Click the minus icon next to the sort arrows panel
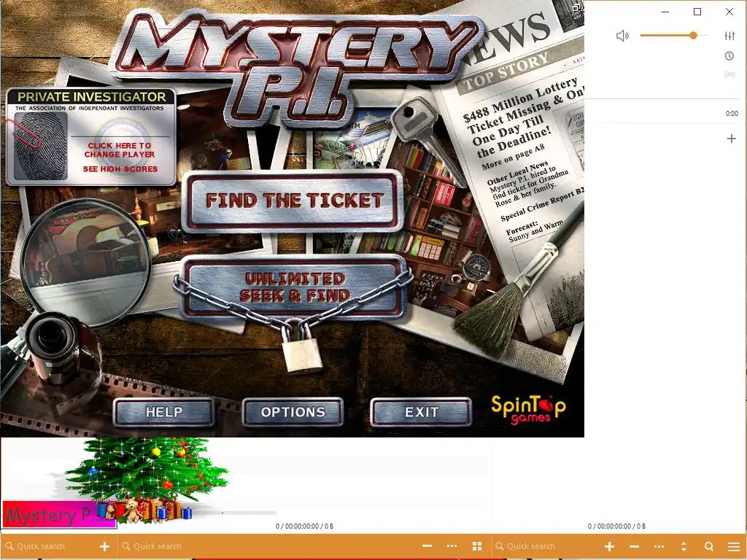Image resolution: width=747 pixels, height=560 pixels. point(634,547)
